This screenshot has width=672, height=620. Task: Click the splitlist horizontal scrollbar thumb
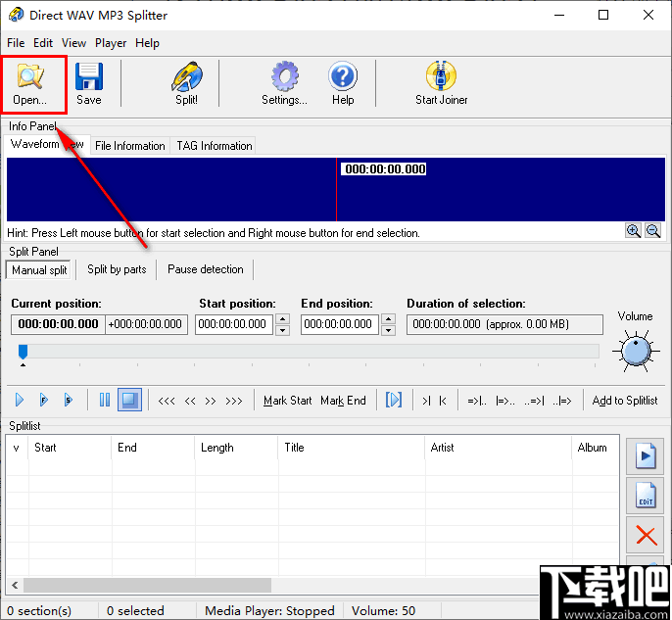click(147, 585)
